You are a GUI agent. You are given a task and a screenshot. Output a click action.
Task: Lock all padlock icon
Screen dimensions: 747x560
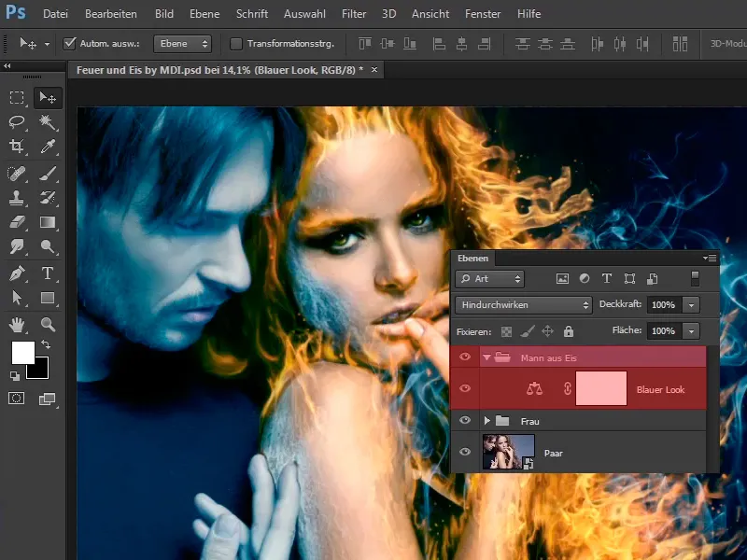(x=569, y=331)
